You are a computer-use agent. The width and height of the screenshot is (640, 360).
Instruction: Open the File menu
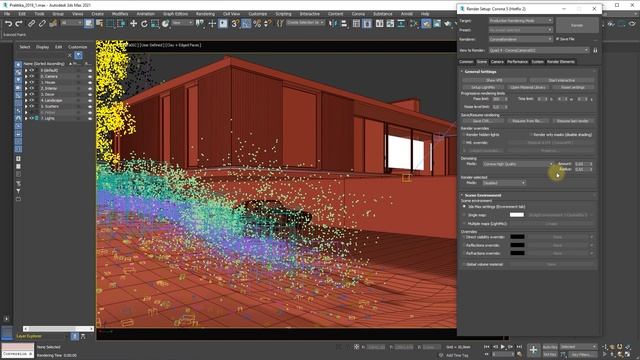7,13
